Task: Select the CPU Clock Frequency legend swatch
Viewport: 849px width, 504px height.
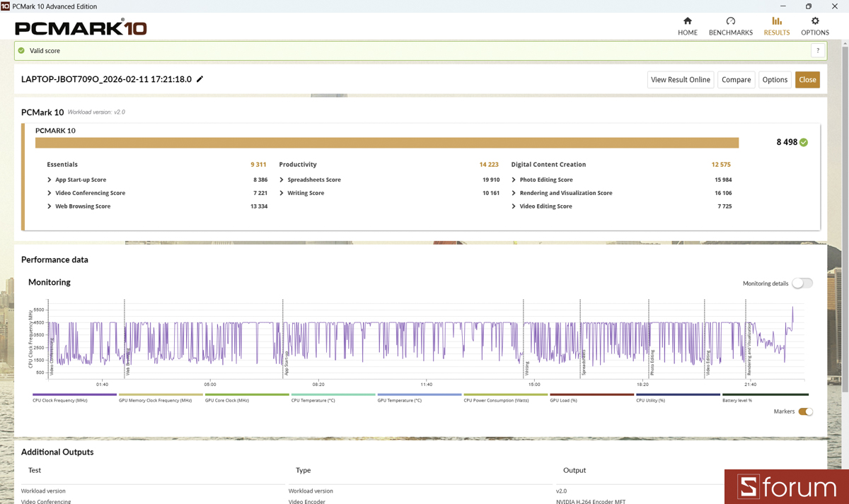Action: (74, 394)
